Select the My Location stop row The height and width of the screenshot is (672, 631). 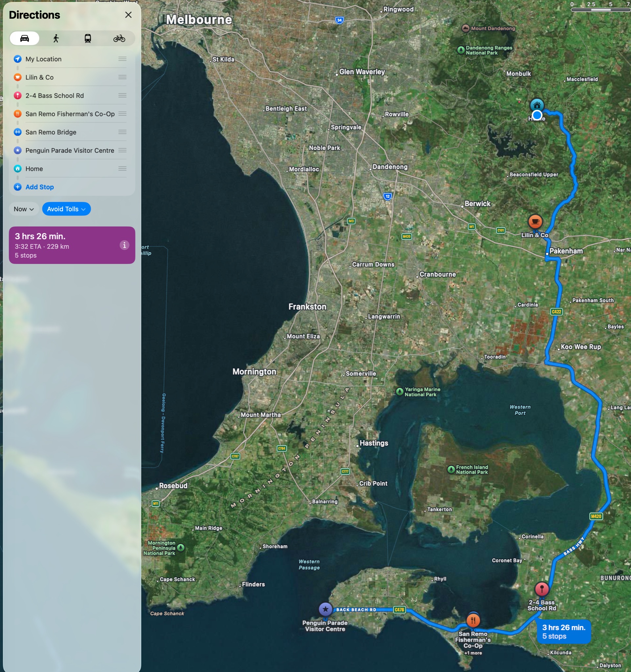click(x=70, y=59)
